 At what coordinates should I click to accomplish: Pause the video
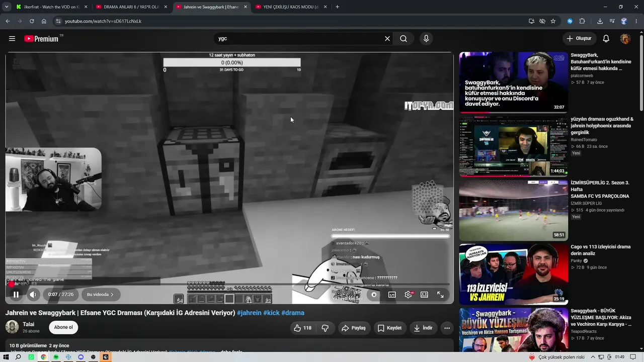[x=16, y=295]
